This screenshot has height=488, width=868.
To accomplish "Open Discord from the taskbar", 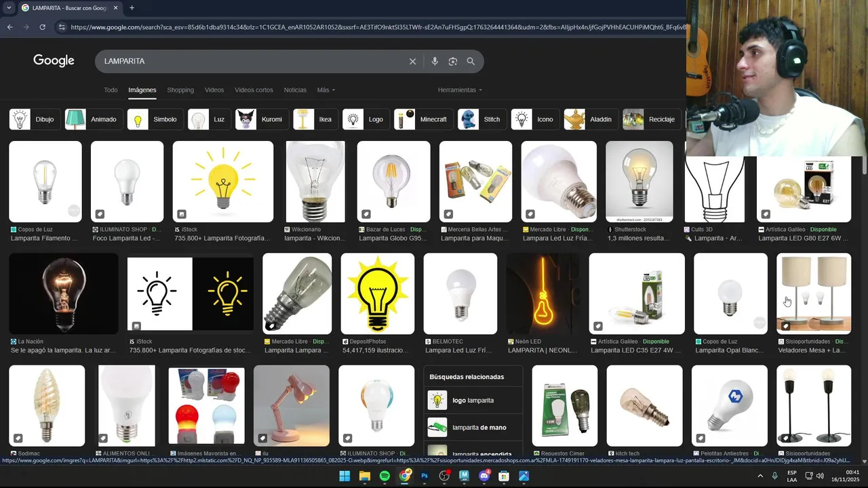I will 484,476.
